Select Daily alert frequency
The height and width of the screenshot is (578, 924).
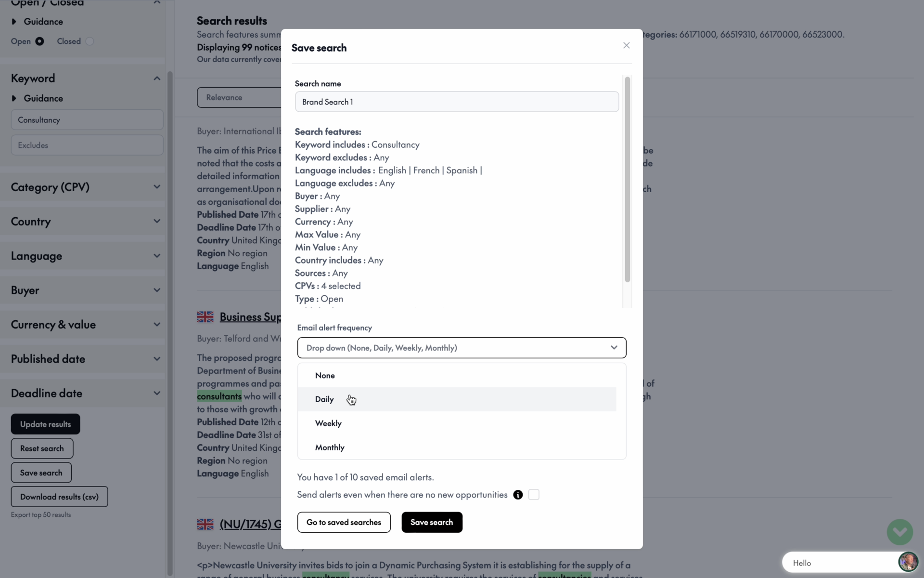point(324,399)
